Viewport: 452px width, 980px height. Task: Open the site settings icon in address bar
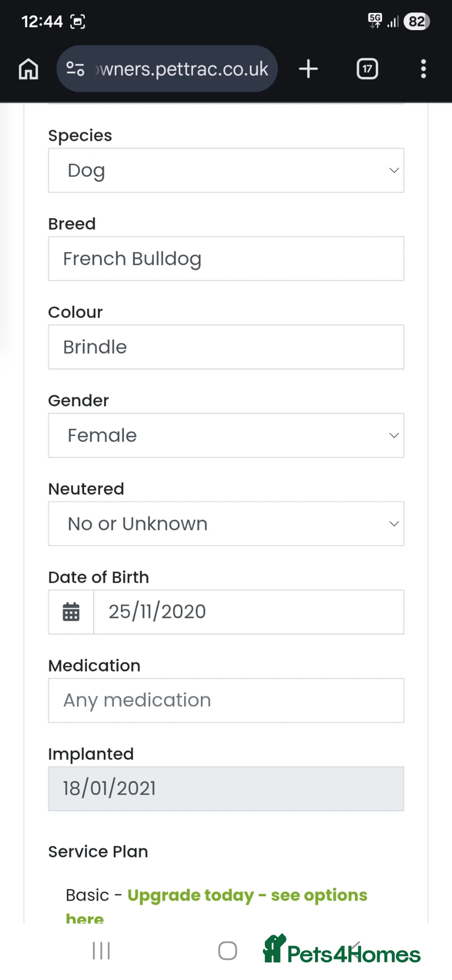(x=75, y=69)
